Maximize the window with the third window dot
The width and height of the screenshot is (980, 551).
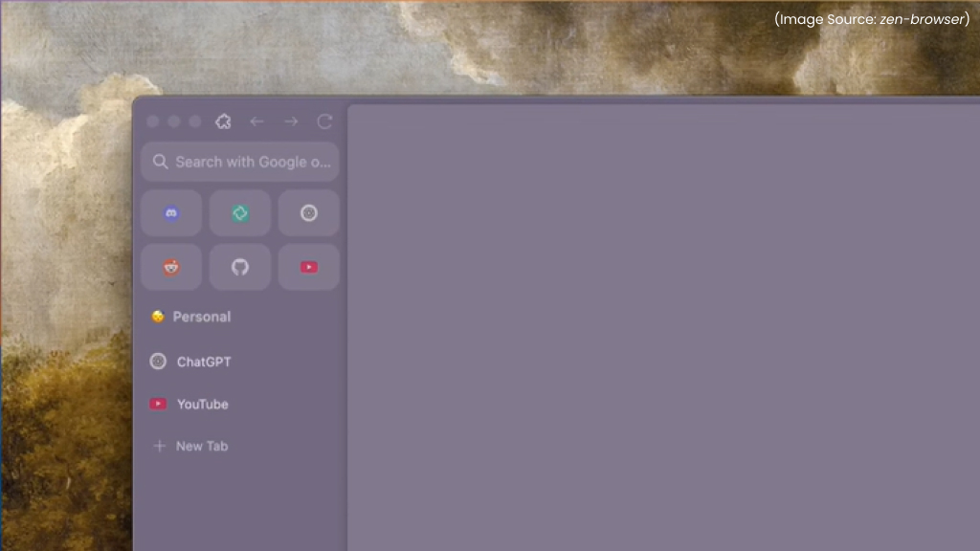tap(195, 121)
